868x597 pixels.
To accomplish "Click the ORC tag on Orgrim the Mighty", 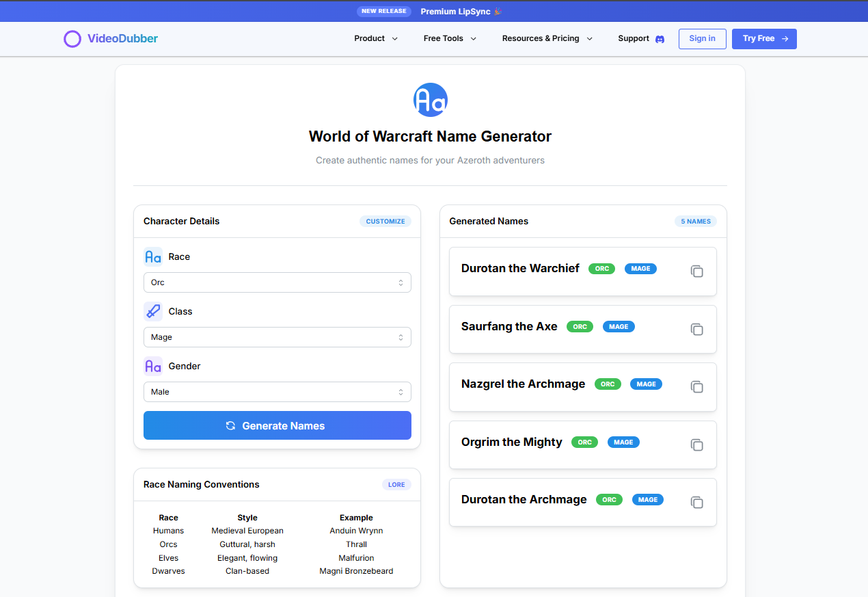I will tap(585, 442).
